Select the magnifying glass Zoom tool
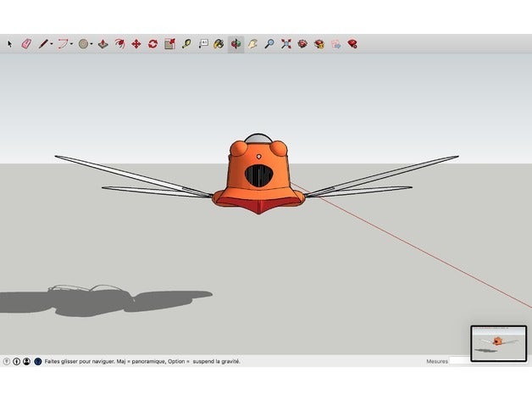Image resolution: width=532 pixels, height=400 pixels. tap(269, 43)
